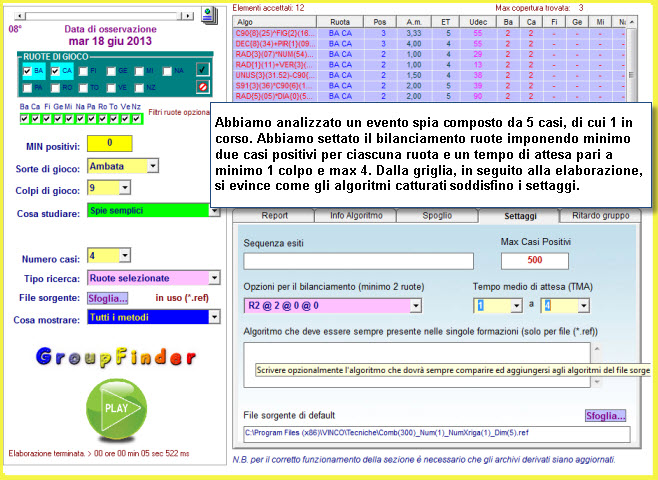Click the mandatory algorithm text area
This screenshot has height=480, width=658.
[417, 365]
